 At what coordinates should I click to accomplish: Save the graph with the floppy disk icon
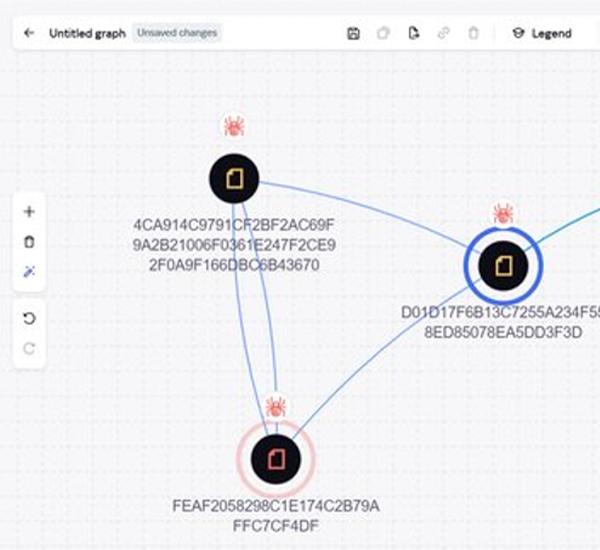353,34
